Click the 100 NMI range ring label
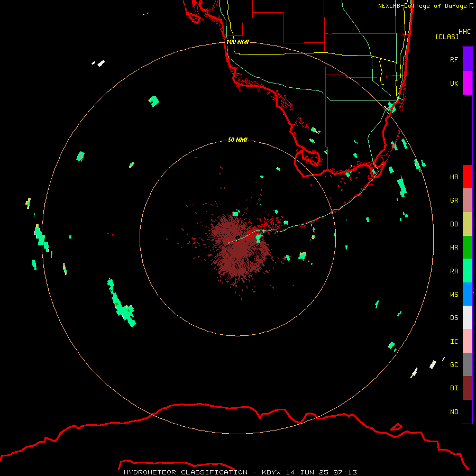 237,42
